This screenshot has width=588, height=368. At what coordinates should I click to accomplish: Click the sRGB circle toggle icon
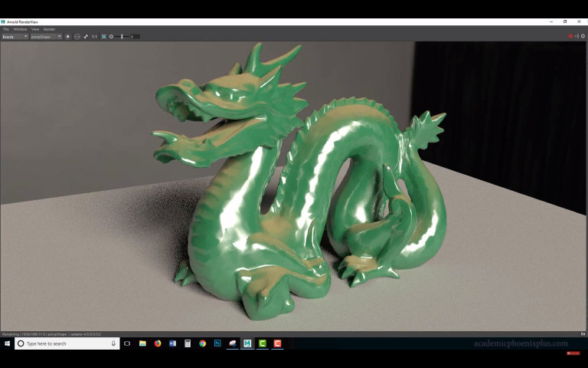pyautogui.click(x=77, y=37)
